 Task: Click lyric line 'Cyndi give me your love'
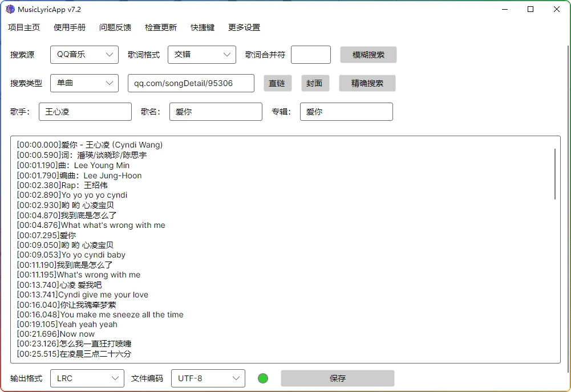click(103, 295)
